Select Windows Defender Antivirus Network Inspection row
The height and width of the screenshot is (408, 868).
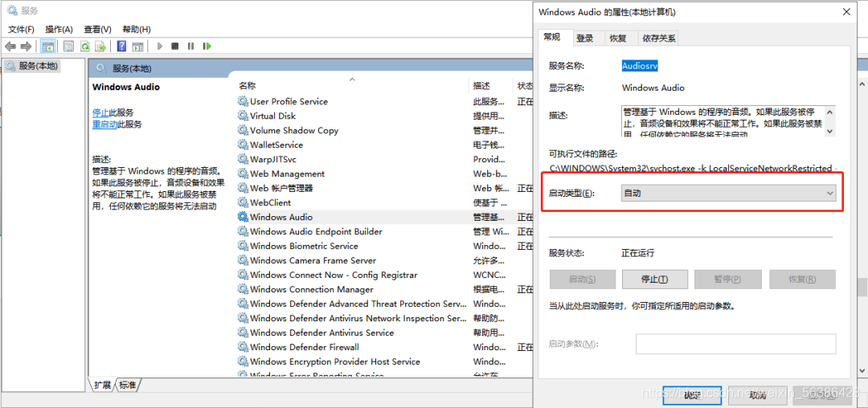pos(358,318)
